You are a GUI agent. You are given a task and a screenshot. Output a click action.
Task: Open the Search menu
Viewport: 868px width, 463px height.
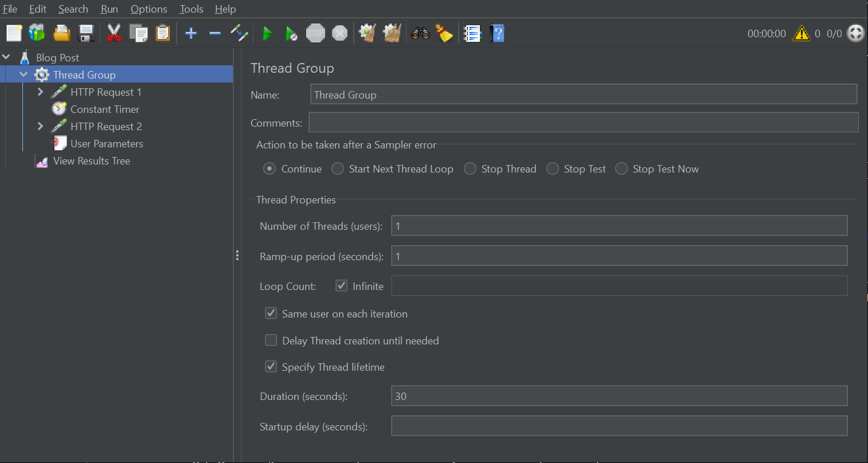coord(73,9)
